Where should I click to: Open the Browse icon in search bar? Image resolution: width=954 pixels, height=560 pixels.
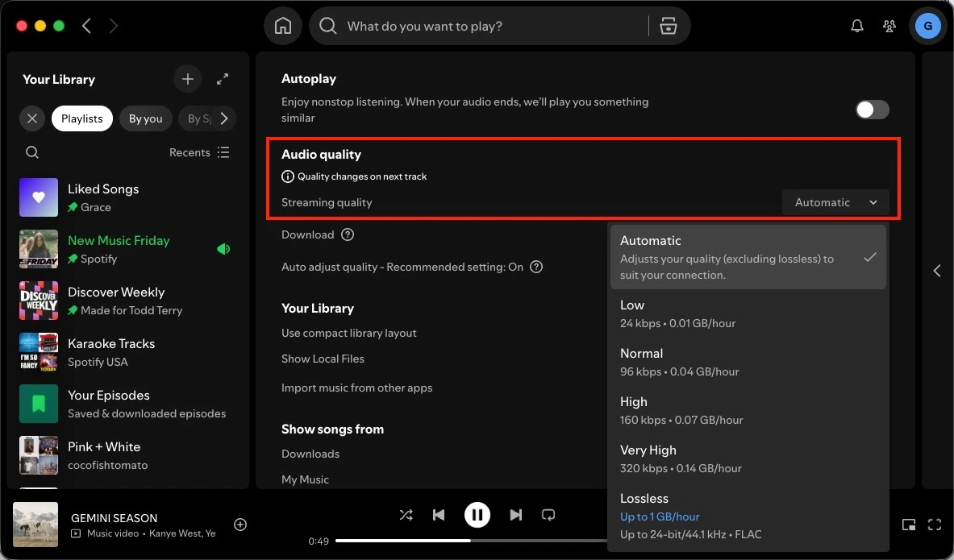pos(668,26)
